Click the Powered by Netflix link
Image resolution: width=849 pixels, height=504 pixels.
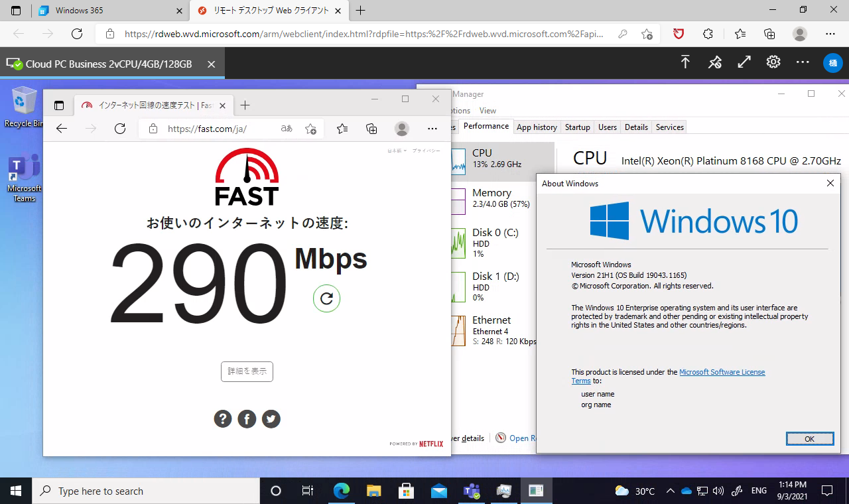pyautogui.click(x=417, y=444)
